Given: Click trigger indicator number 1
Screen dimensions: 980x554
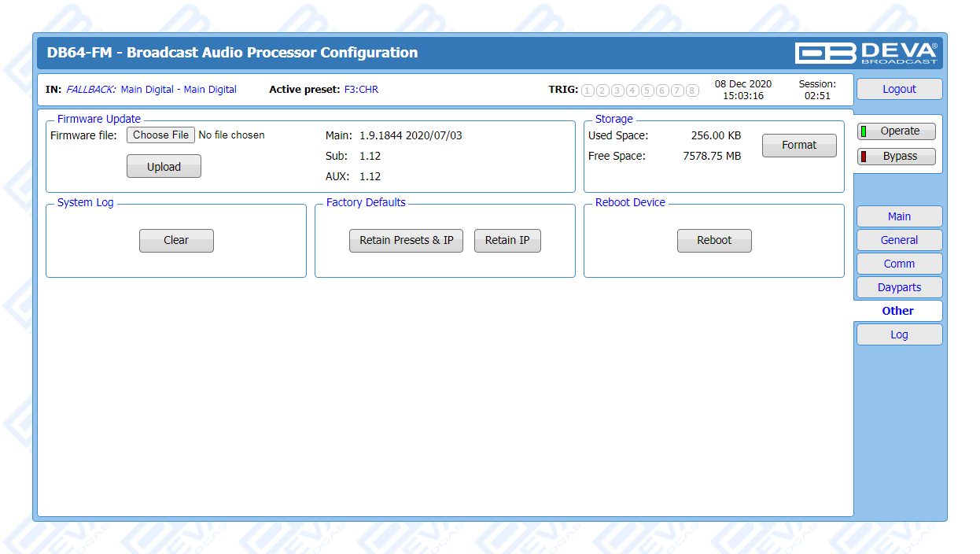Looking at the screenshot, I should click(588, 90).
